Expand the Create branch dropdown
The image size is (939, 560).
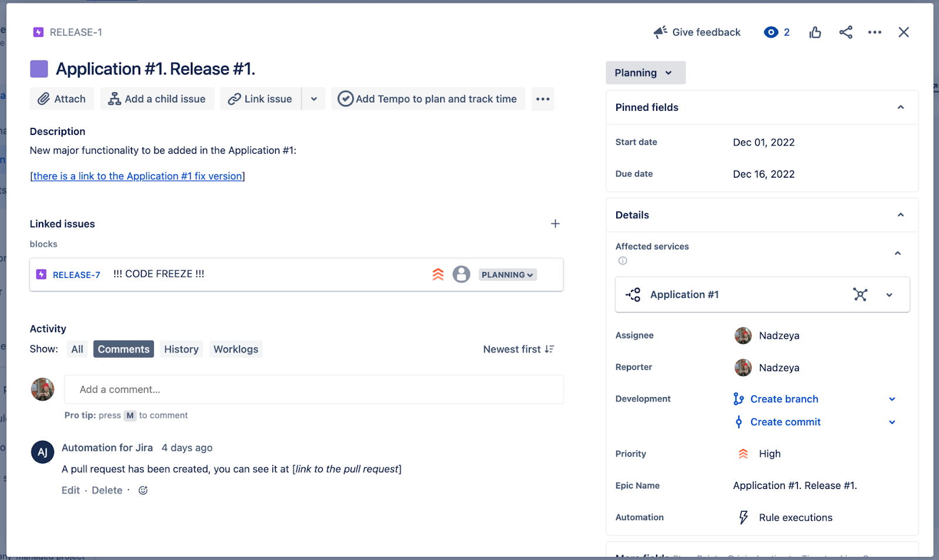coord(893,399)
